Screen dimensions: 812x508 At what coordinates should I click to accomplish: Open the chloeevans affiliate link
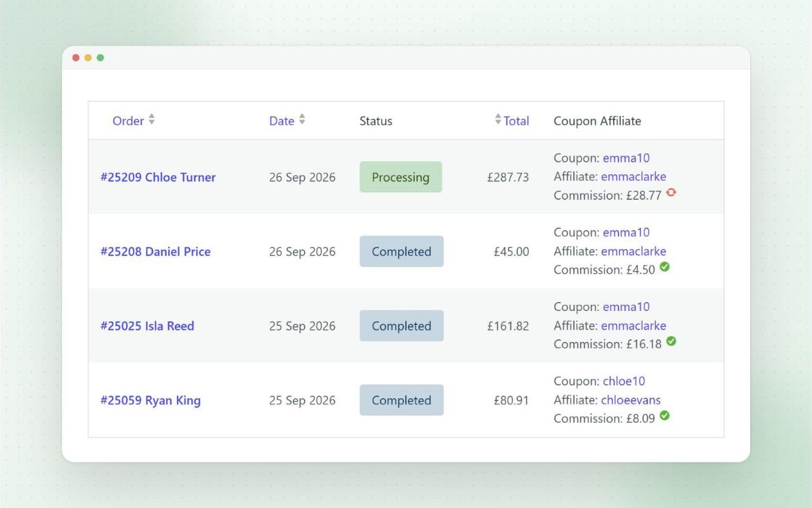[631, 400]
